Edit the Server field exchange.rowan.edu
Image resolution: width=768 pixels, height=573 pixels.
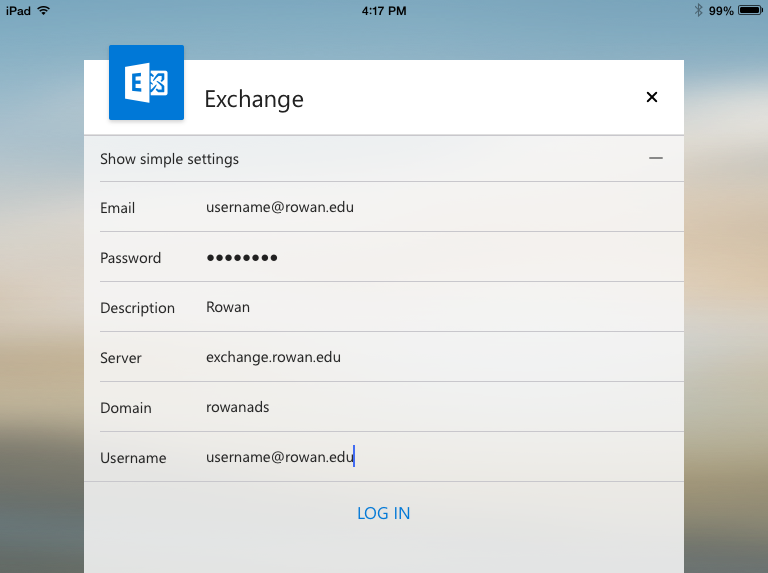(273, 357)
